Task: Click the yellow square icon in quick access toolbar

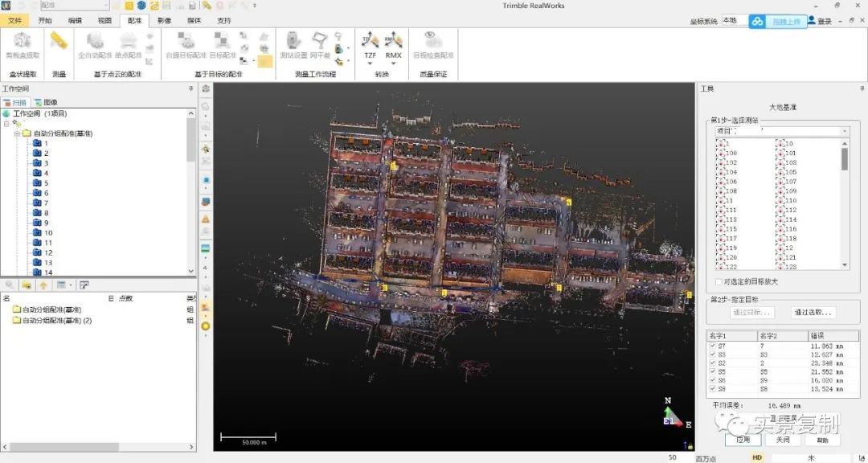Action: pos(129,6)
